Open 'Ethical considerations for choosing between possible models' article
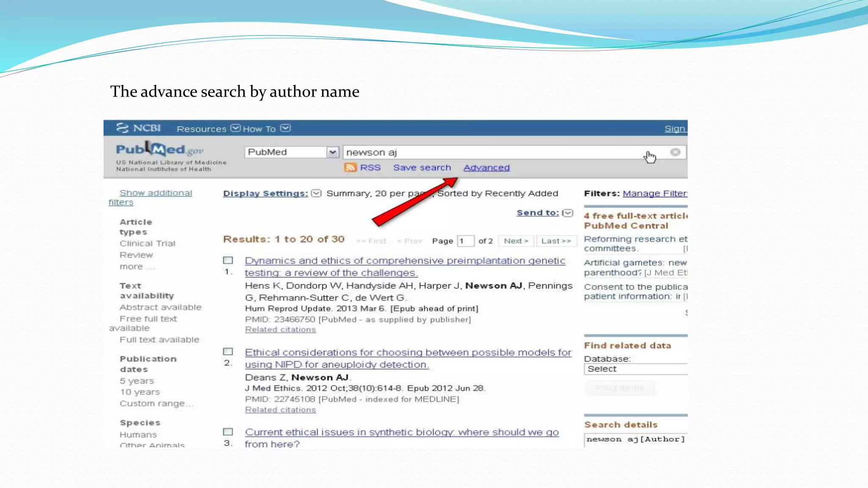Screen dimensions: 868x488 (408, 358)
